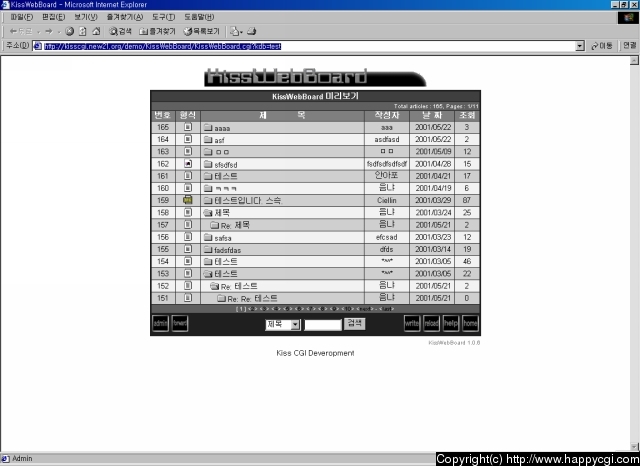Click the folder icon next to sfsdfsd
The height and width of the screenshot is (466, 640).
tap(208, 164)
